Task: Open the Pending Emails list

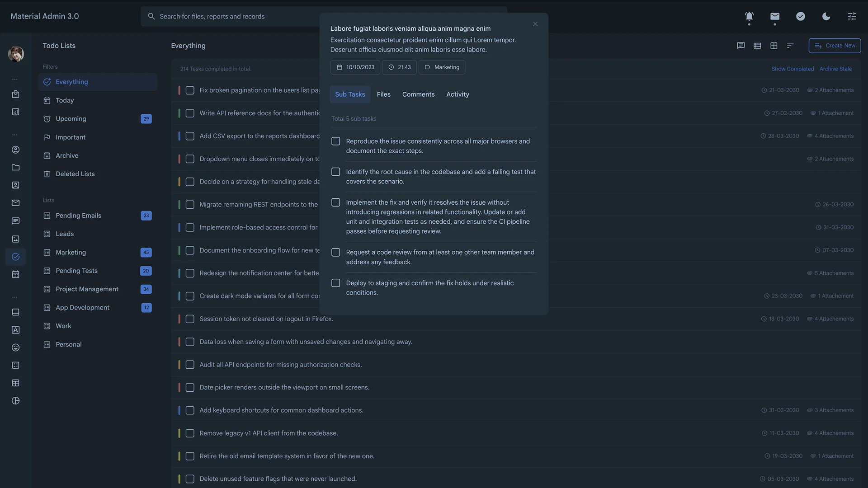Action: pos(98,216)
